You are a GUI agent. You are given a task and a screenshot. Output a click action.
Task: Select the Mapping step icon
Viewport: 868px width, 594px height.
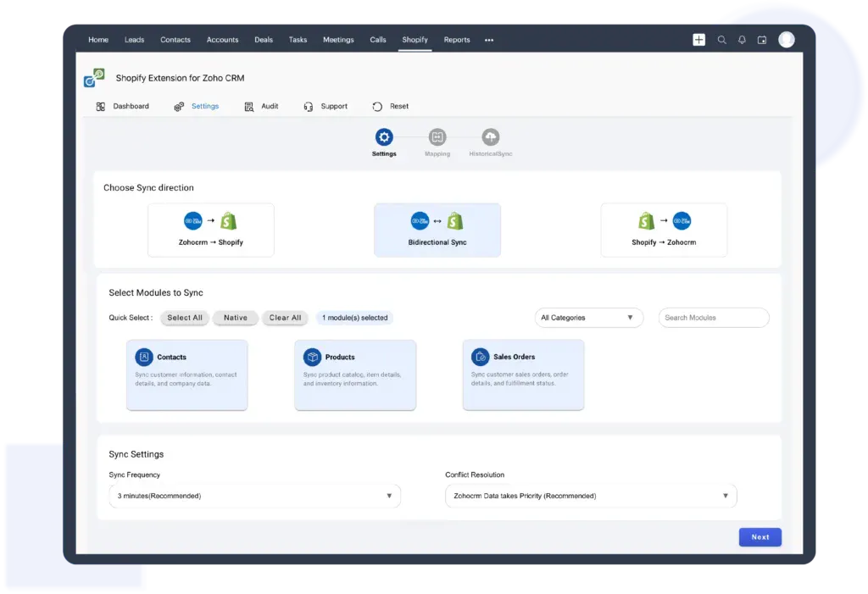(437, 136)
